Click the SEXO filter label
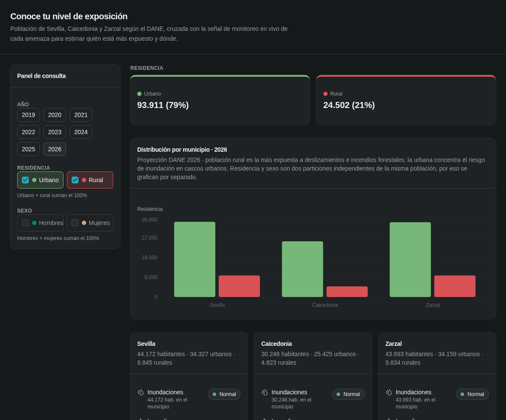Viewport: 506px width, 420px height. 24,211
